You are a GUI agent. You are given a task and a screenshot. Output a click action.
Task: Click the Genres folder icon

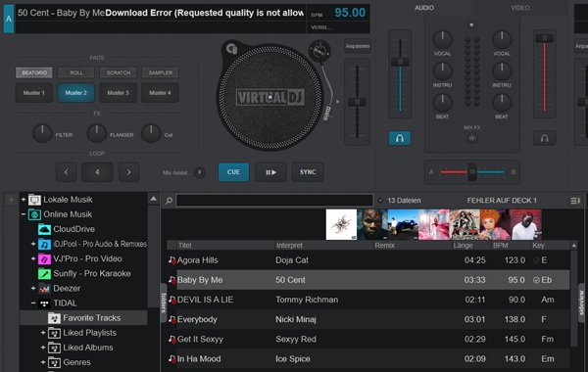pos(54,362)
